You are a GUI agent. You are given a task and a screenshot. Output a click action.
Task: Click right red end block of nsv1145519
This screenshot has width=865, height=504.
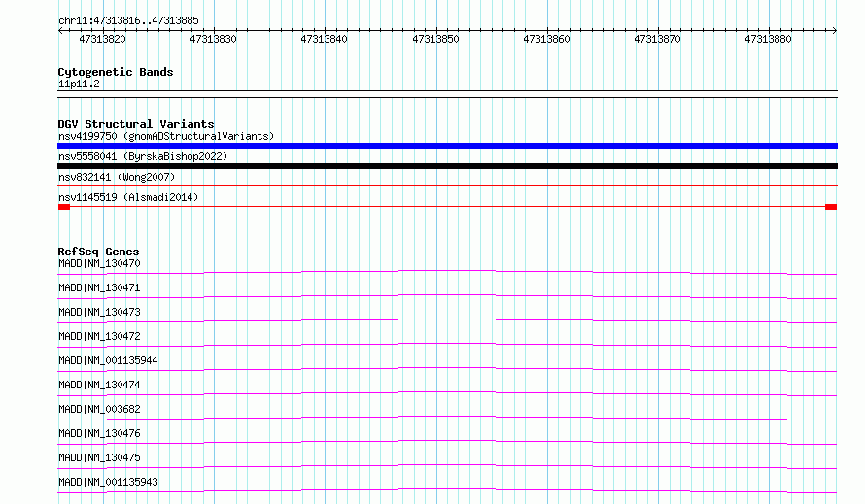point(831,207)
